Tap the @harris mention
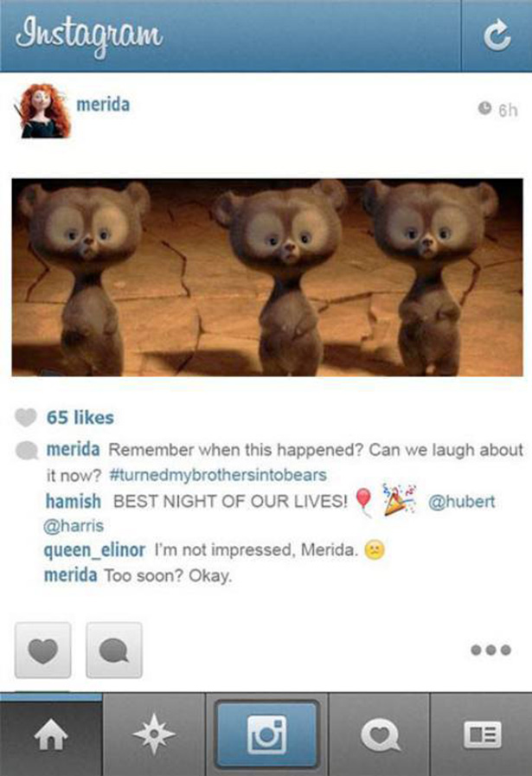532x776 pixels. coord(74,525)
